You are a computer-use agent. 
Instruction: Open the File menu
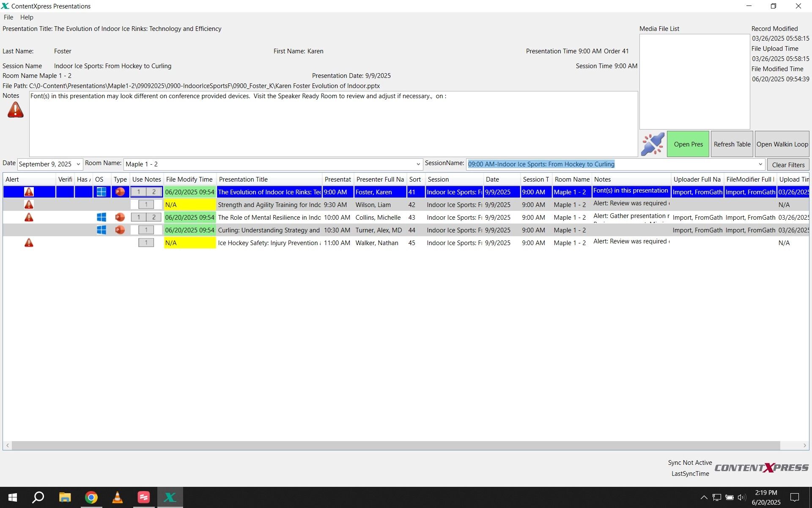[8, 17]
